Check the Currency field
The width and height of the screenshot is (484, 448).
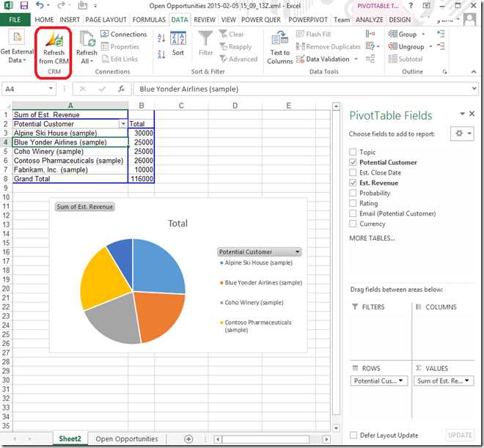coord(353,224)
